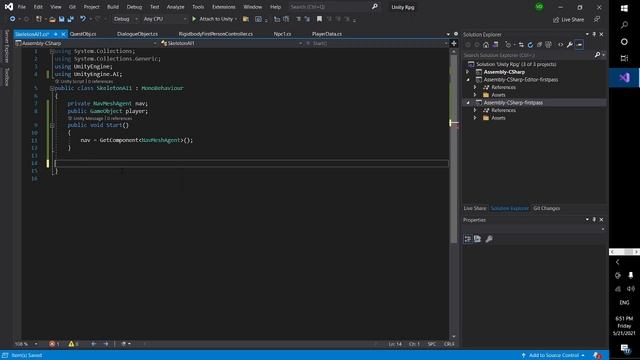Click the error count icon in editor status
This screenshot has width=640, height=360.
coord(52,344)
